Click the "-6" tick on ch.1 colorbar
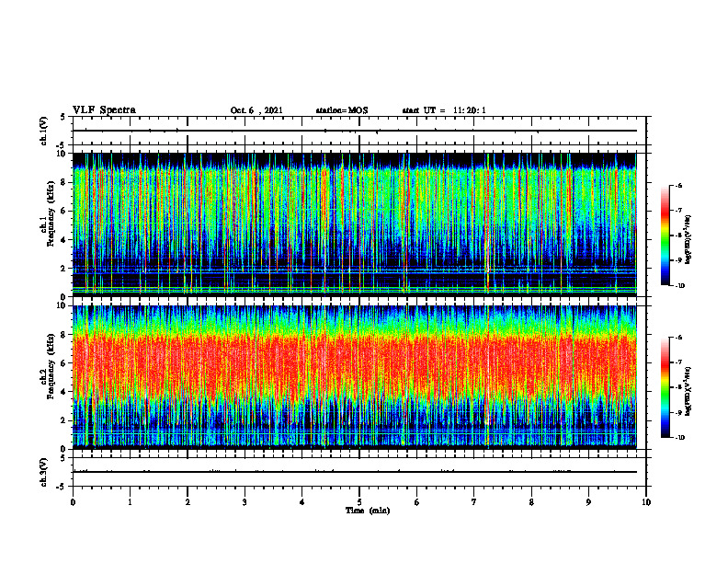This screenshot has width=728, height=563. point(678,186)
